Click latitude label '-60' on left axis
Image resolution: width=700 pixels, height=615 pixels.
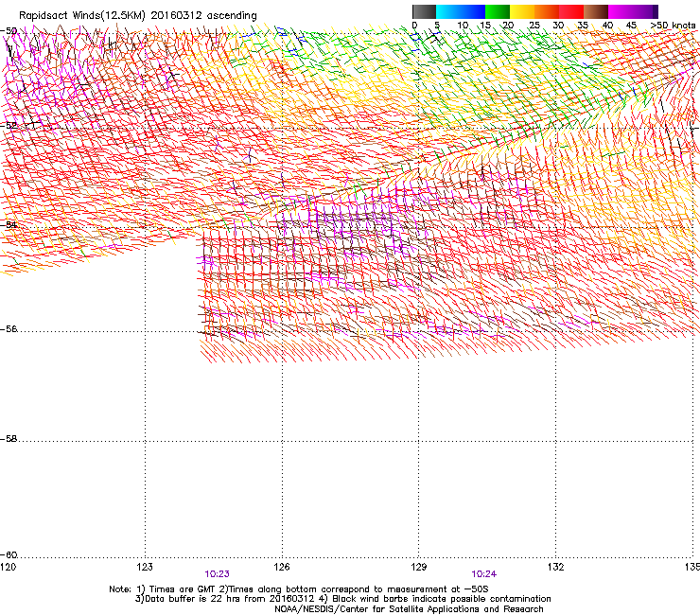[x=9, y=555]
